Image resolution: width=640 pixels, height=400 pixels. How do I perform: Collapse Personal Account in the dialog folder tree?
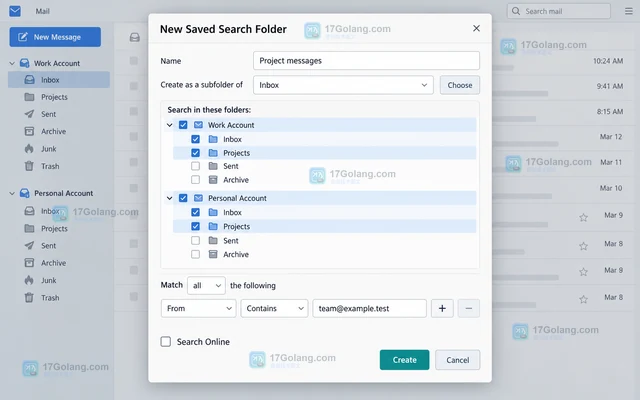click(169, 198)
